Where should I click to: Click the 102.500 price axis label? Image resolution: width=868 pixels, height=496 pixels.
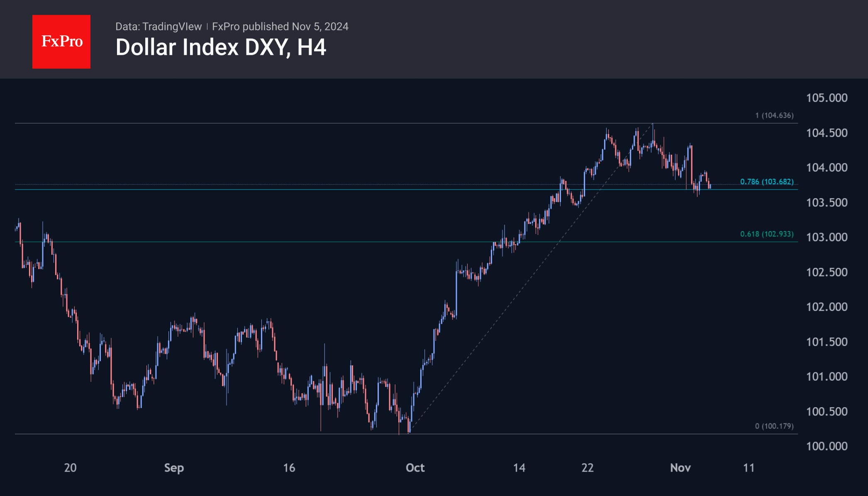pos(827,272)
